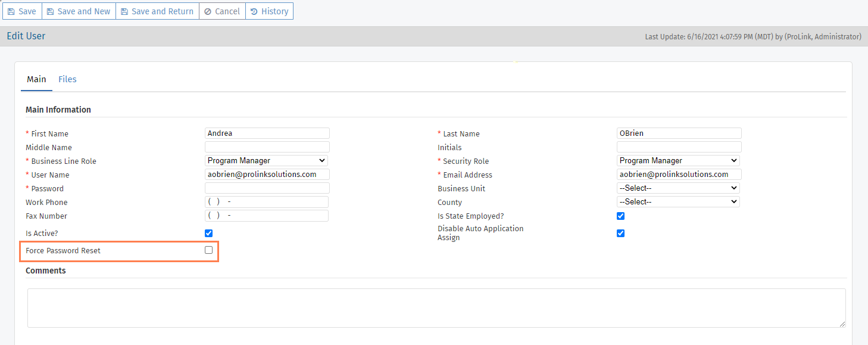Toggle Disable Auto Application Assign checkbox
This screenshot has width=868, height=345.
(x=620, y=233)
